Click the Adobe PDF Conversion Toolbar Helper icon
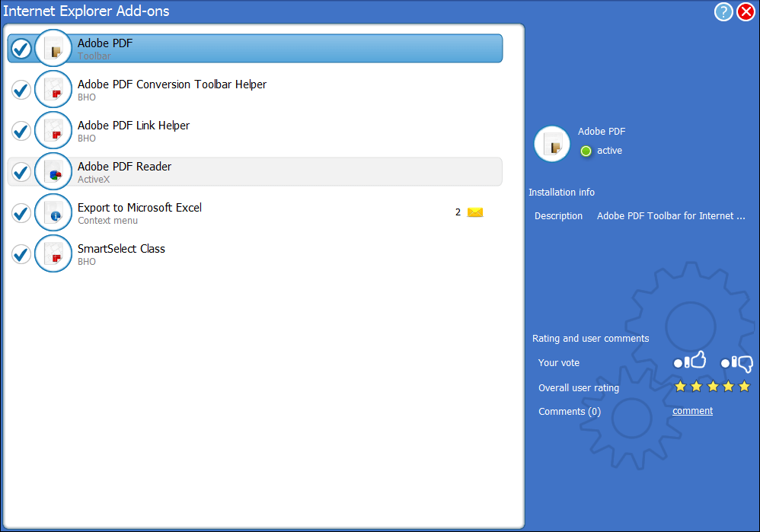This screenshot has width=760, height=532. click(53, 89)
